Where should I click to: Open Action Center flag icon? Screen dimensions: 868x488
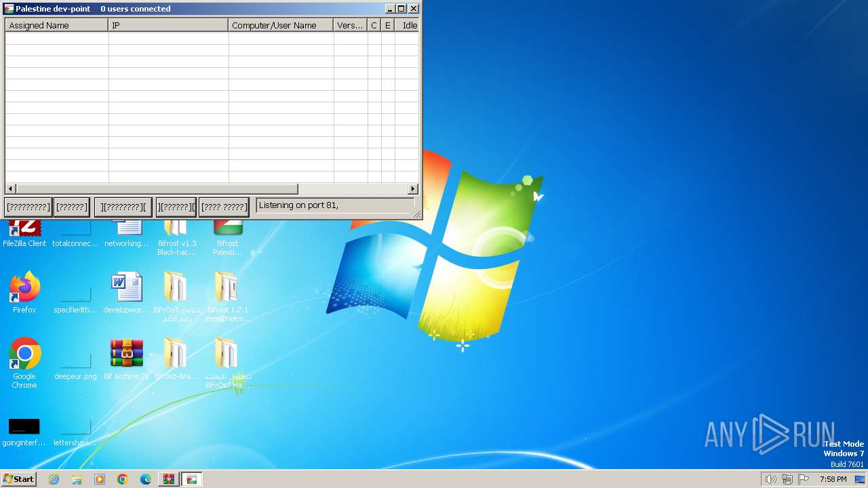point(804,479)
